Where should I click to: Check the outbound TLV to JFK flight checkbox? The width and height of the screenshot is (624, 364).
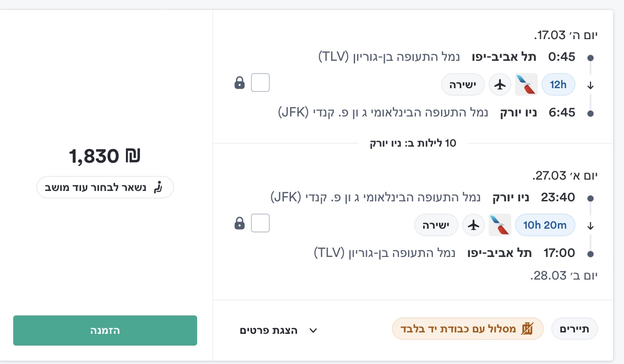(260, 83)
